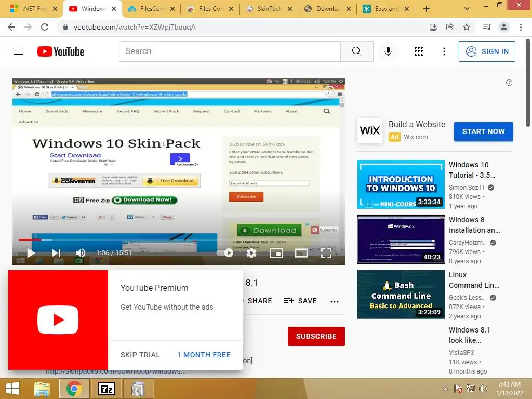Play the video
This screenshot has height=399, width=532.
pos(31,253)
